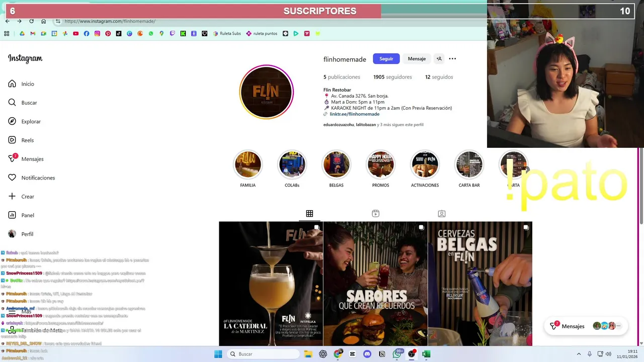Open Reels from the sidebar

[21, 140]
